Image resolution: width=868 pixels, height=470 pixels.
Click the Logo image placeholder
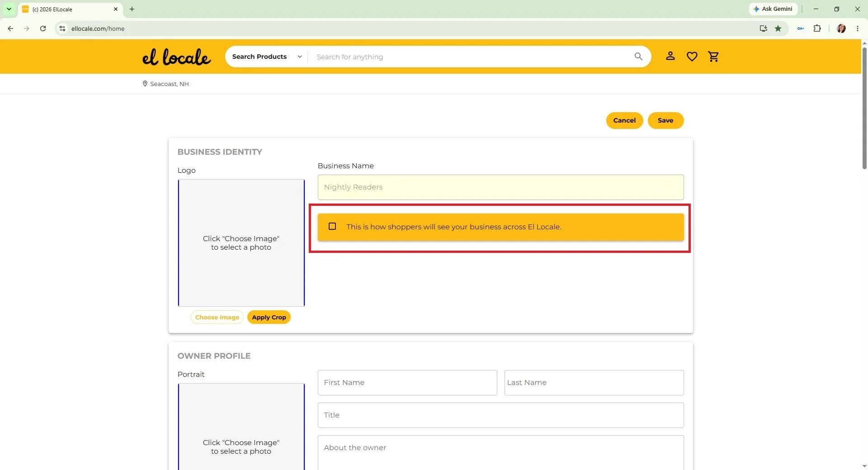tap(241, 243)
